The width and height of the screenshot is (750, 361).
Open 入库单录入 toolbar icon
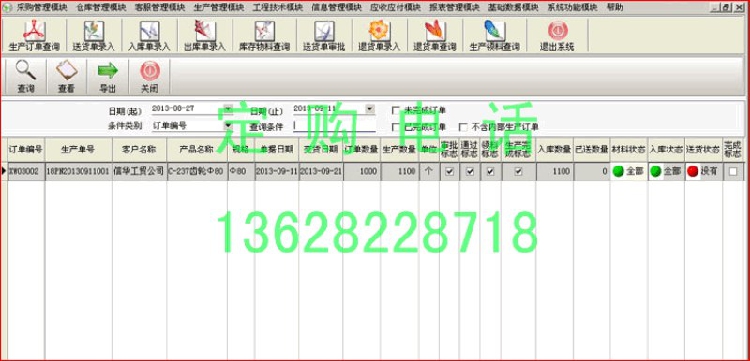(149, 36)
